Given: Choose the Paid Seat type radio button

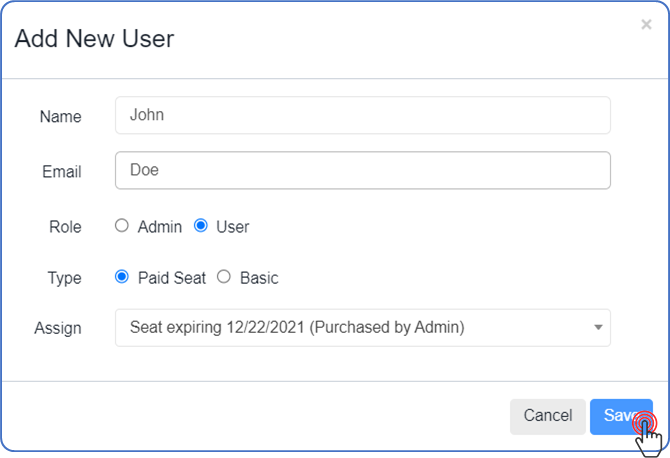Looking at the screenshot, I should tap(122, 277).
